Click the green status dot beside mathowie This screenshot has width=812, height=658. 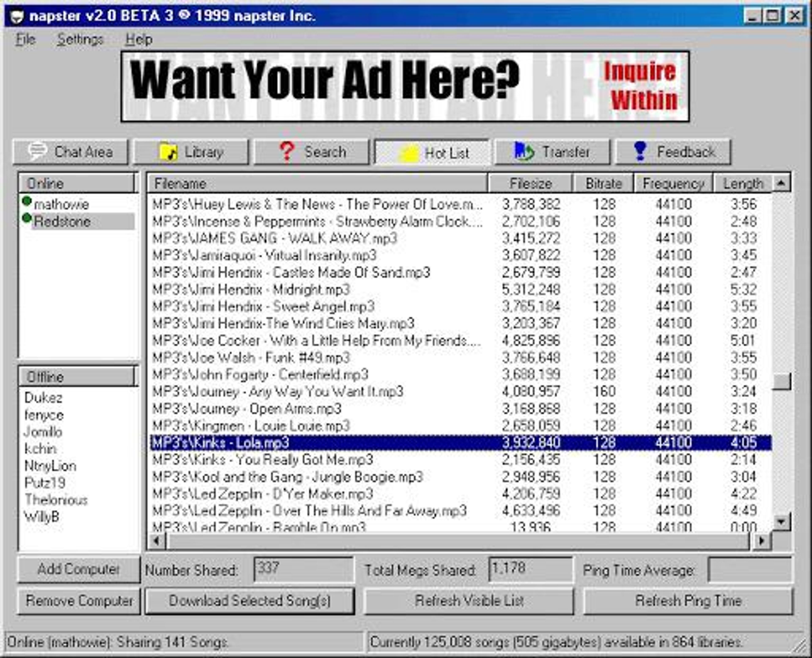coord(26,201)
